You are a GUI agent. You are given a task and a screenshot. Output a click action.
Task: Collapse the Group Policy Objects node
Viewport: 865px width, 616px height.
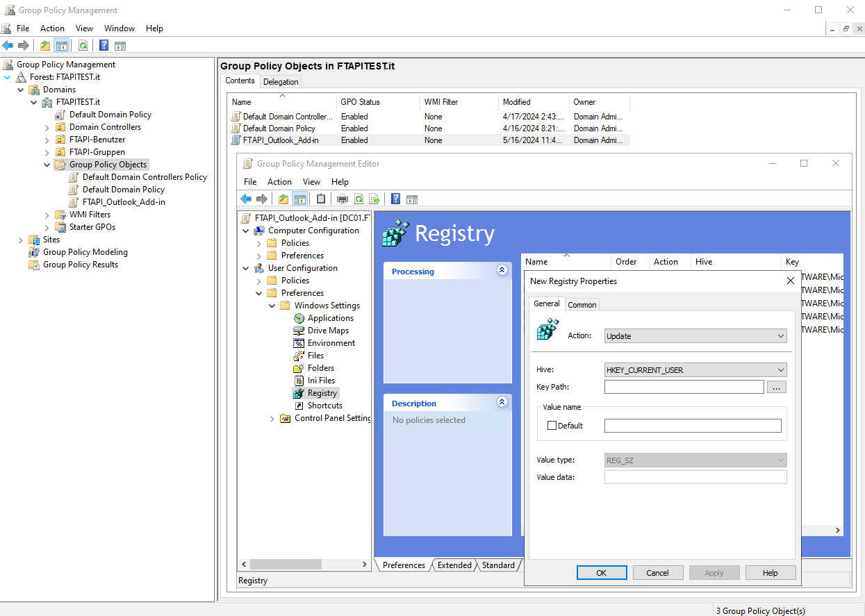[x=47, y=165]
